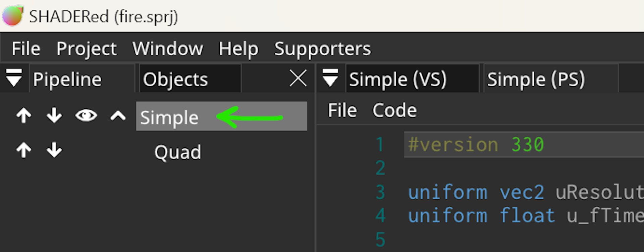Collapse the Simple pass chevron
The width and height of the screenshot is (644, 252).
(x=118, y=116)
